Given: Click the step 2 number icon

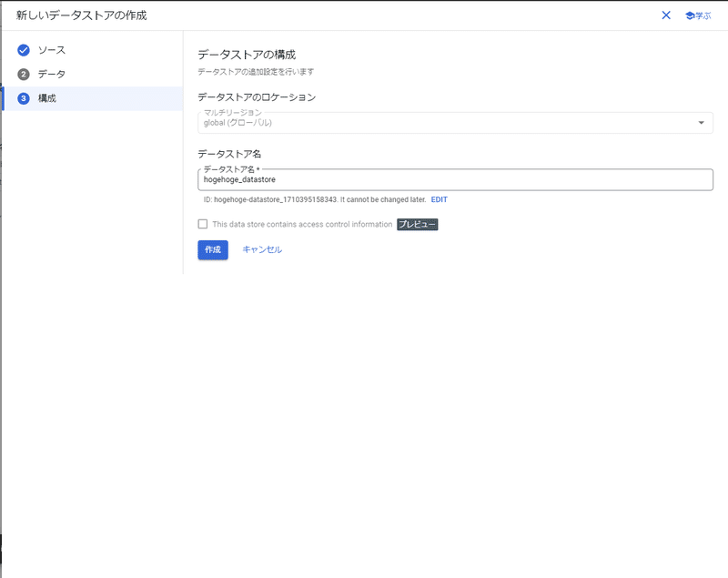Looking at the screenshot, I should coord(24,75).
